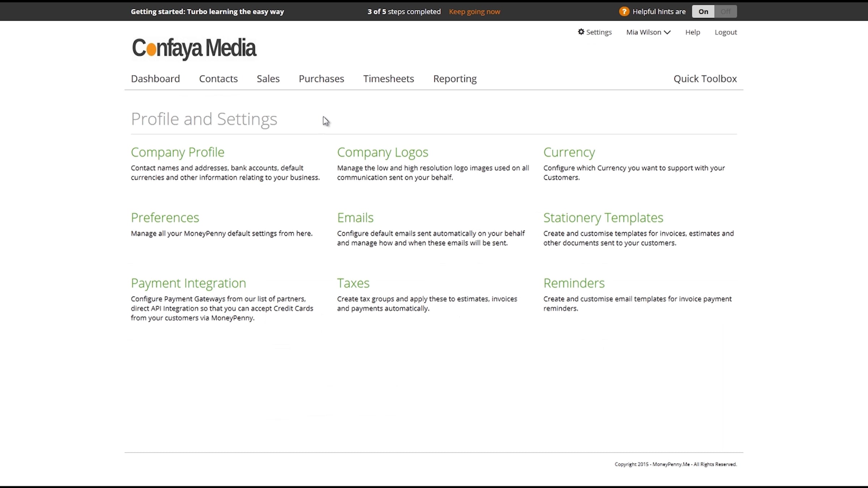Click the Logout link

click(x=726, y=32)
